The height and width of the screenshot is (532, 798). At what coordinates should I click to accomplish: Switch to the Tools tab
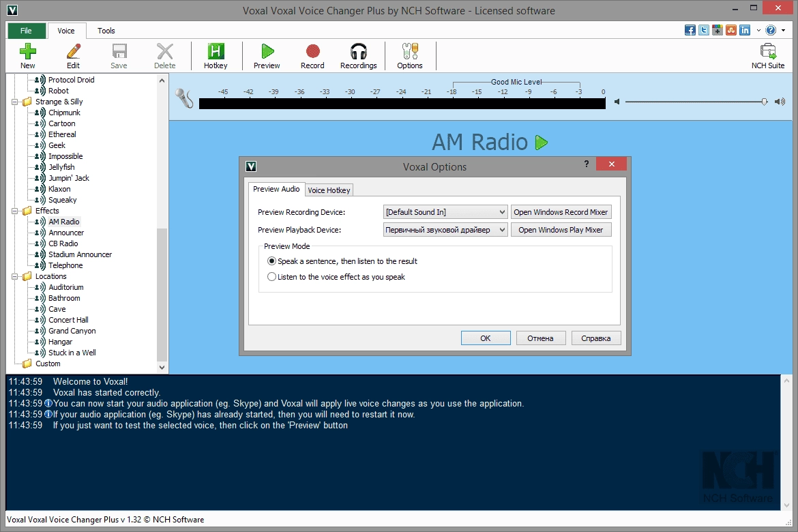[x=106, y=31]
